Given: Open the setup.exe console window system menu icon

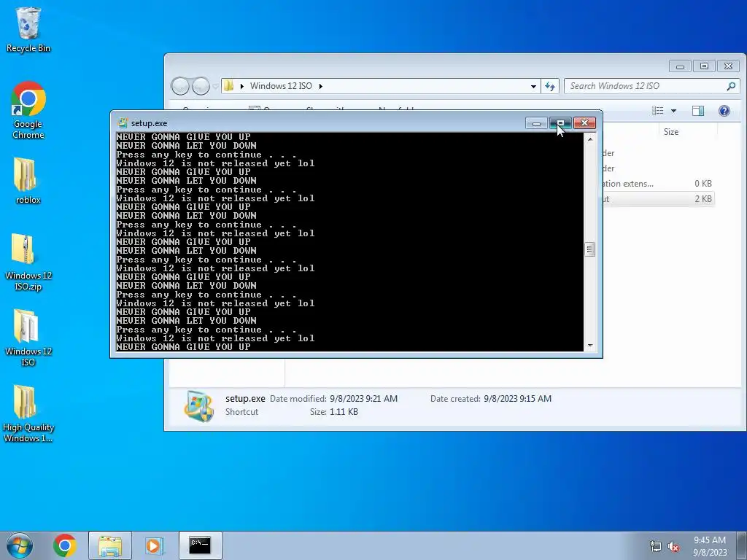Looking at the screenshot, I should pyautogui.click(x=123, y=122).
